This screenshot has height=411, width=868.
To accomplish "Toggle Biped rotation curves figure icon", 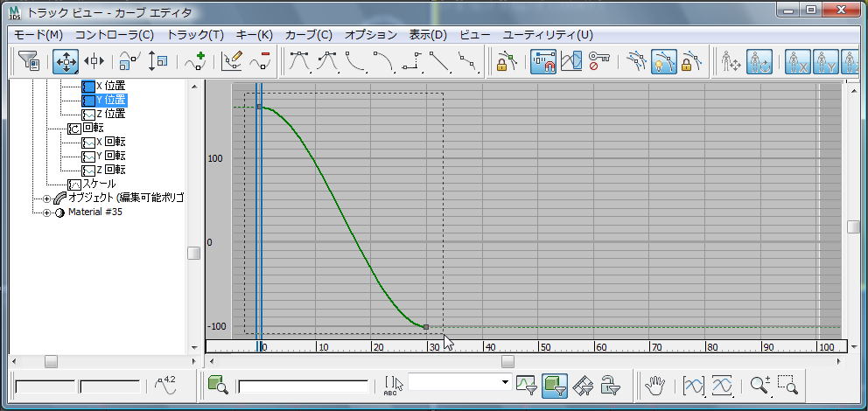I will 759,61.
